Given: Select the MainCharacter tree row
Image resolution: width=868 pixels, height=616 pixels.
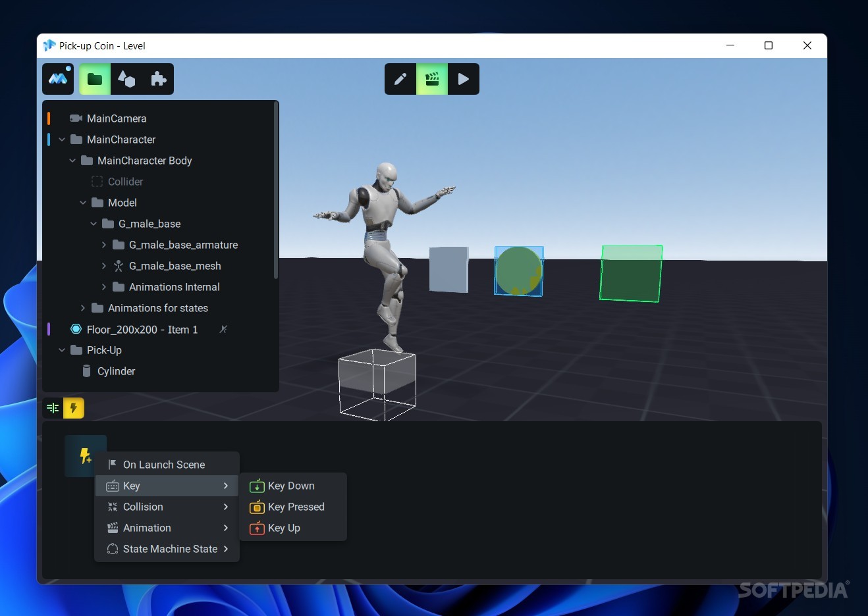Looking at the screenshot, I should point(158,140).
